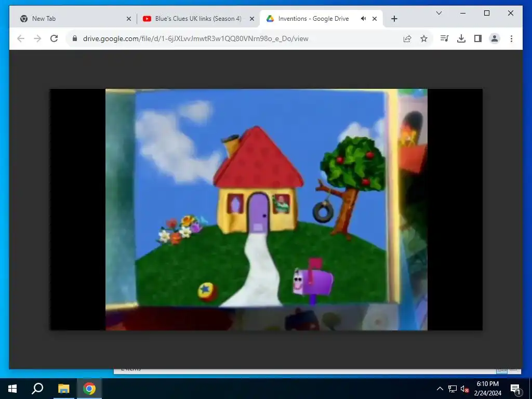Show hidden system tray icons
Screen dimensions: 532x399
tap(440, 389)
